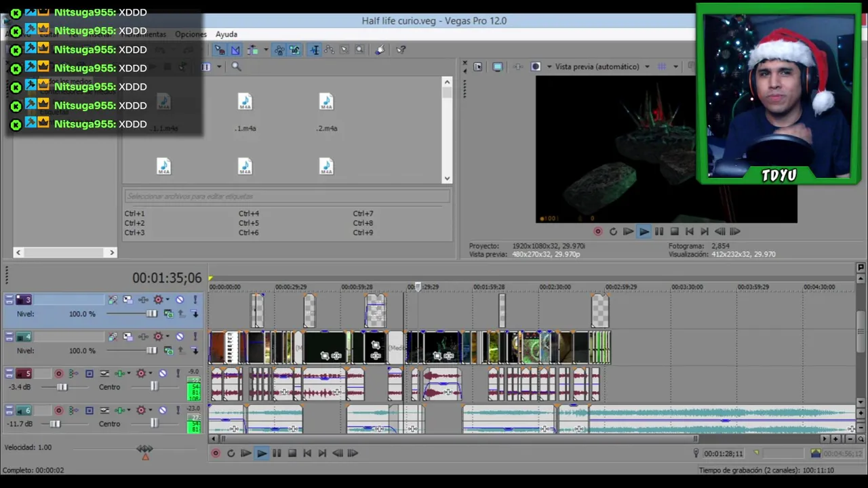Go to end in preview transport
868x488 pixels.
tap(705, 231)
